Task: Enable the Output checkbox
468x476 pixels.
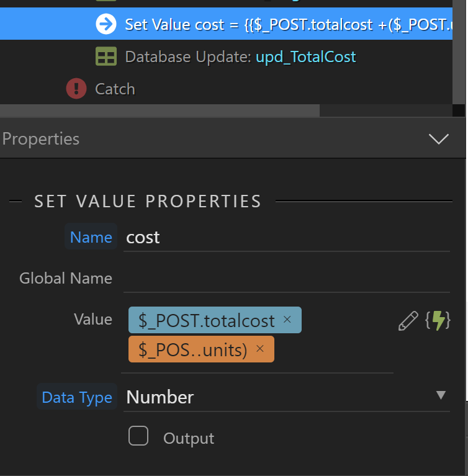Action: click(138, 436)
